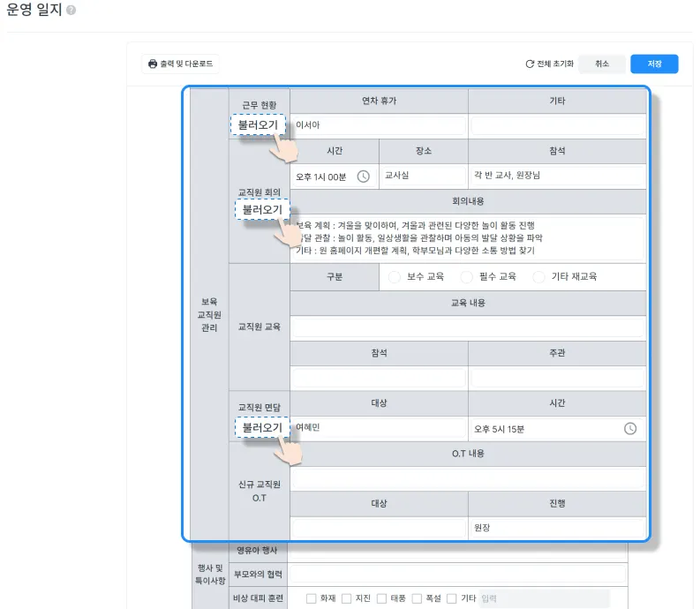Click the 오후 1시 00분 time field

[x=334, y=177]
